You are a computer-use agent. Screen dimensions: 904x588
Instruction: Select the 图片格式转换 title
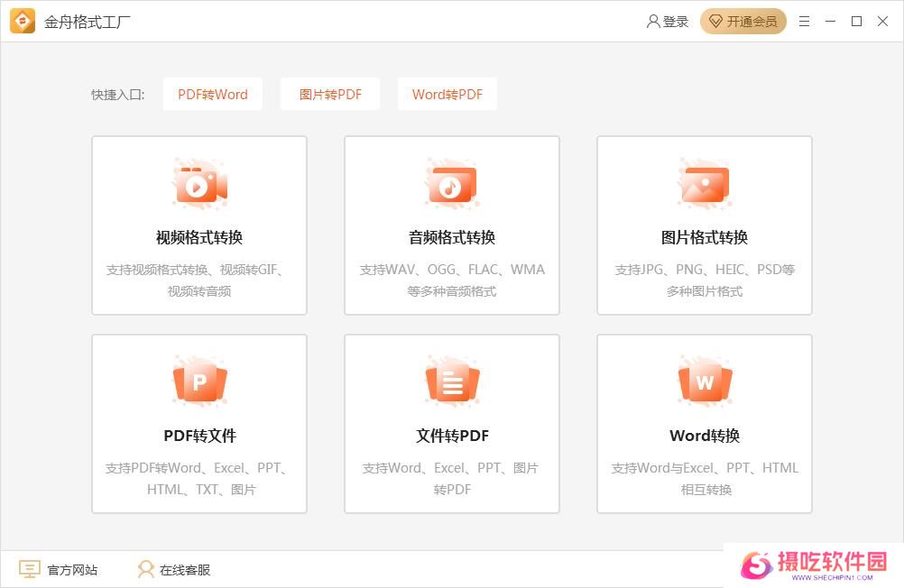coord(705,237)
